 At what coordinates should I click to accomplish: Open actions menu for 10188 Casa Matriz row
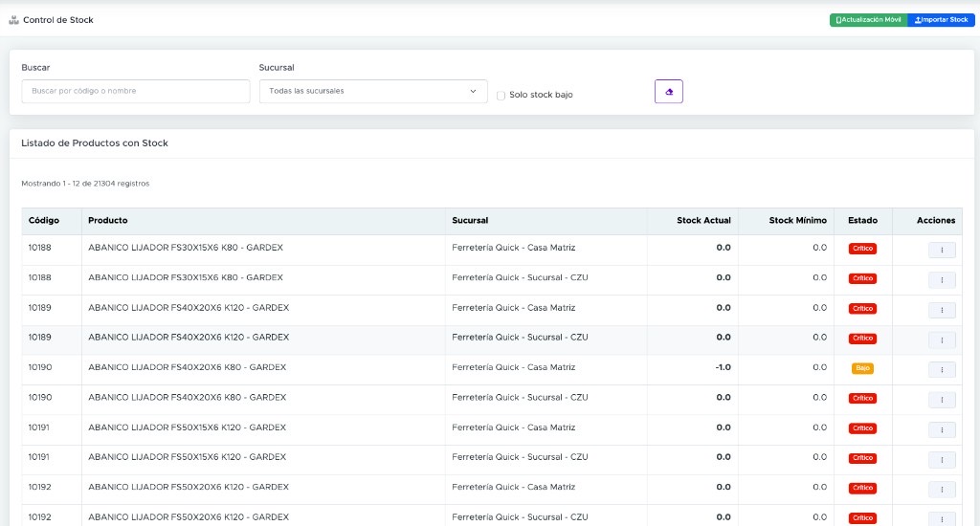tap(942, 250)
